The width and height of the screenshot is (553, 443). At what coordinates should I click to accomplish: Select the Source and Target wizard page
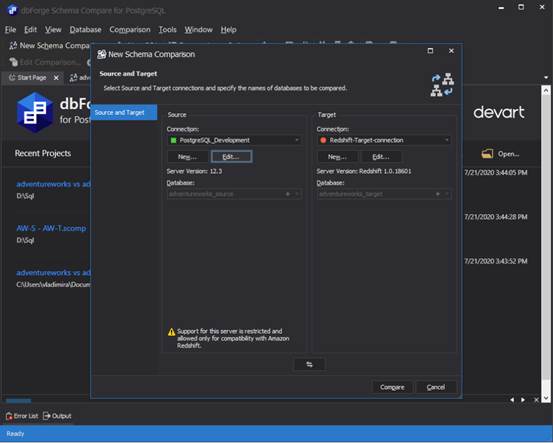[124, 113]
